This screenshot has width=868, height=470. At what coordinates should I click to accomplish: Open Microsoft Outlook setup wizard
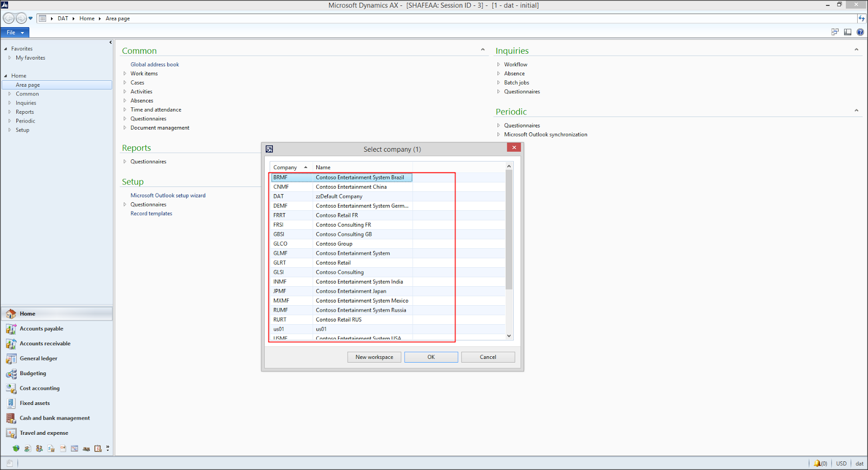tap(168, 196)
